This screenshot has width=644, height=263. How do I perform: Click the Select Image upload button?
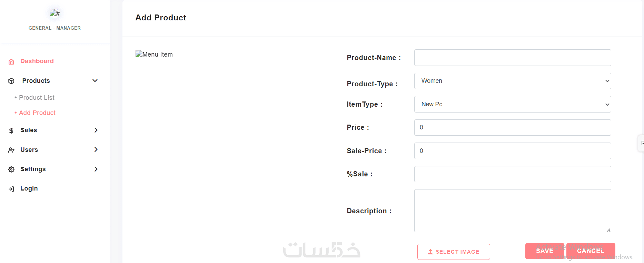click(x=453, y=252)
